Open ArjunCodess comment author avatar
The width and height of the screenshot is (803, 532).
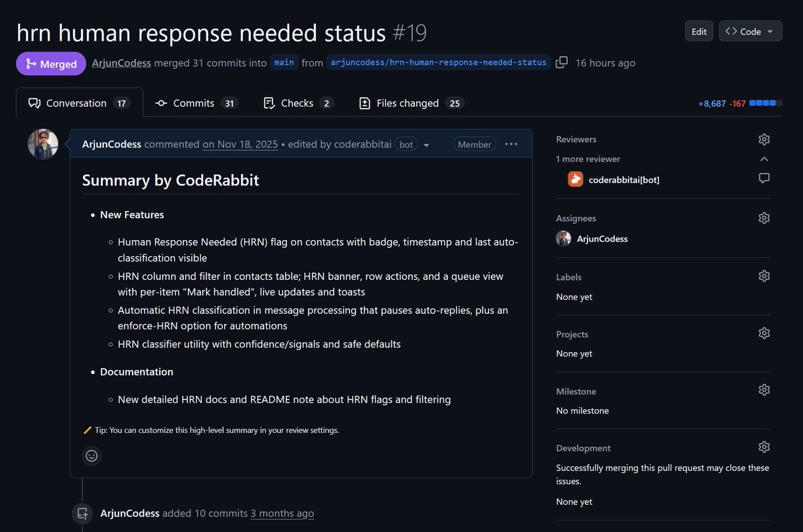click(x=43, y=145)
